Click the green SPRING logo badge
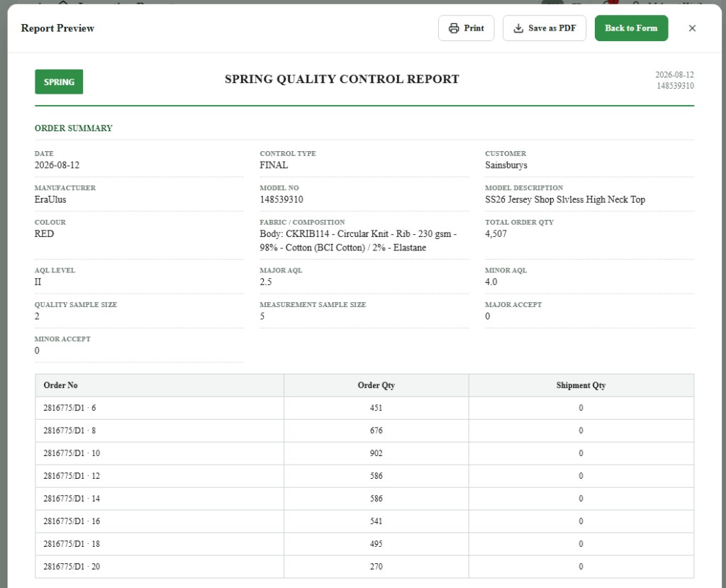This screenshot has height=588, width=726. (59, 82)
